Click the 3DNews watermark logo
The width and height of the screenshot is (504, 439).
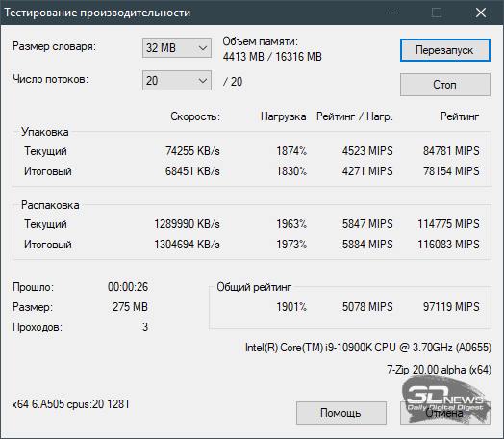(x=446, y=400)
